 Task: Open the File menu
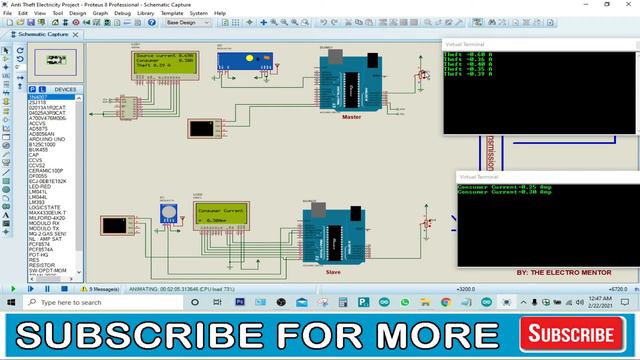[x=7, y=13]
